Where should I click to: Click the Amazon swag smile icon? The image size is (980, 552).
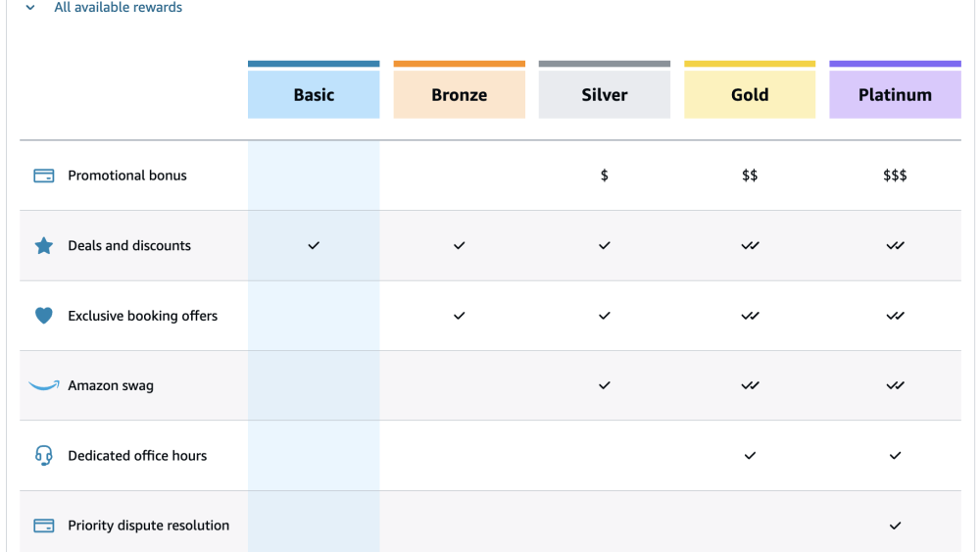point(44,385)
